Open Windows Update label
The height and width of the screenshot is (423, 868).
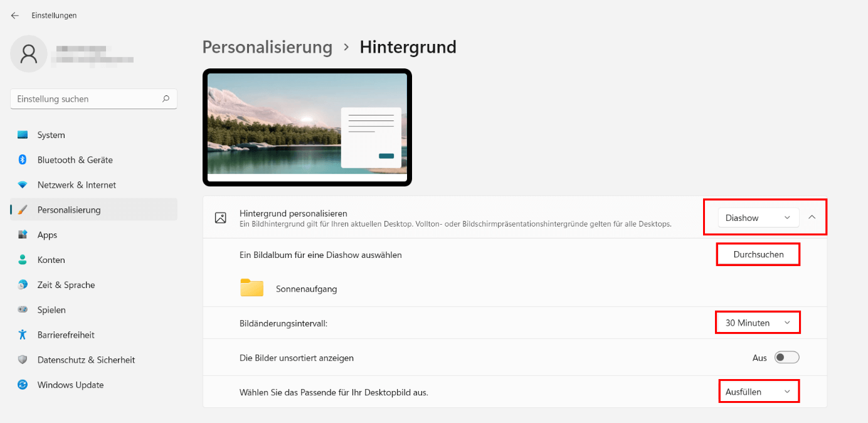click(x=70, y=385)
